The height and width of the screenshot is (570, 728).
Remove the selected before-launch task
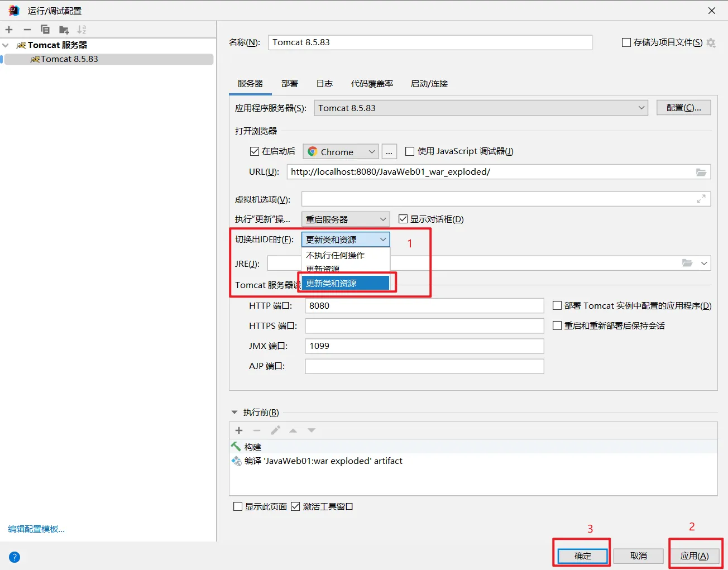(x=257, y=430)
